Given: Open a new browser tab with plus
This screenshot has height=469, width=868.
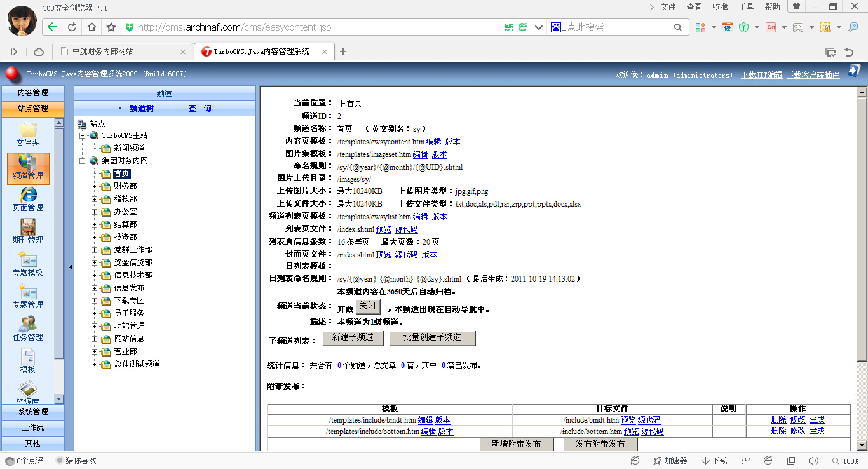Looking at the screenshot, I should point(343,51).
